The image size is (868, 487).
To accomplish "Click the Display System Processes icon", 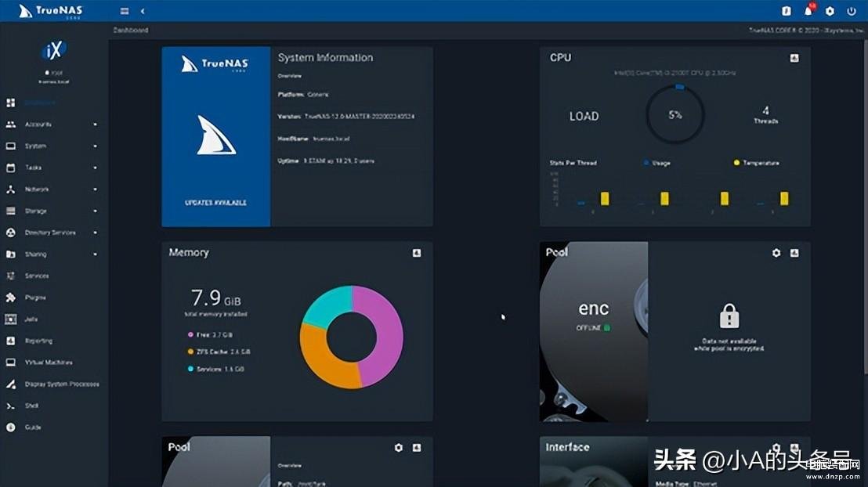I will coord(10,384).
